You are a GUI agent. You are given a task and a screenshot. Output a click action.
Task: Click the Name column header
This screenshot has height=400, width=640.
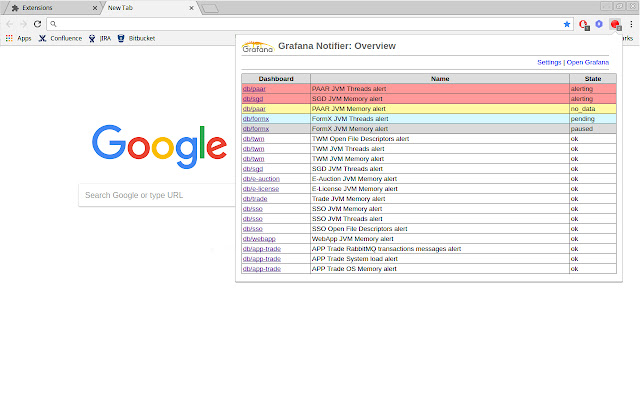tap(440, 79)
